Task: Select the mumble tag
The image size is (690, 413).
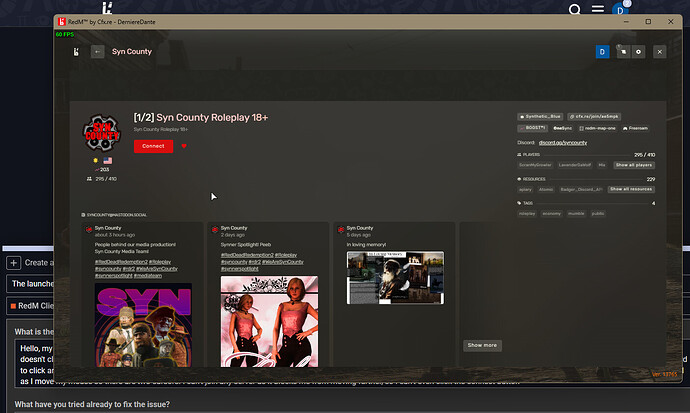Action: click(x=576, y=213)
